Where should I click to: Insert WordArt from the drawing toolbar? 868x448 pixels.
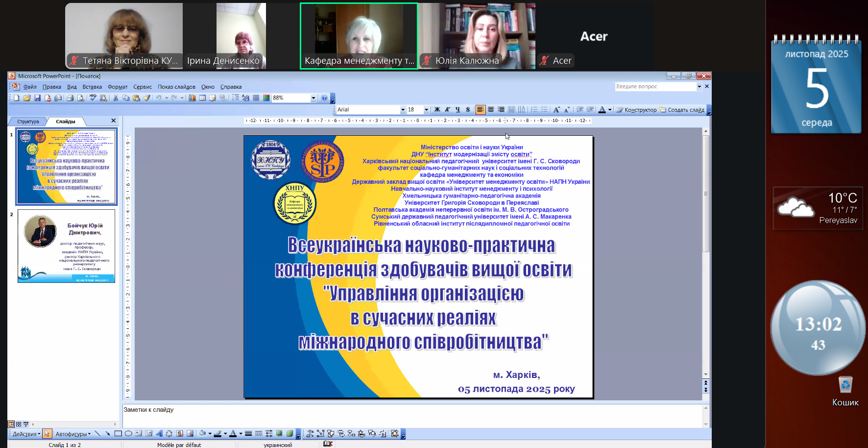click(159, 434)
